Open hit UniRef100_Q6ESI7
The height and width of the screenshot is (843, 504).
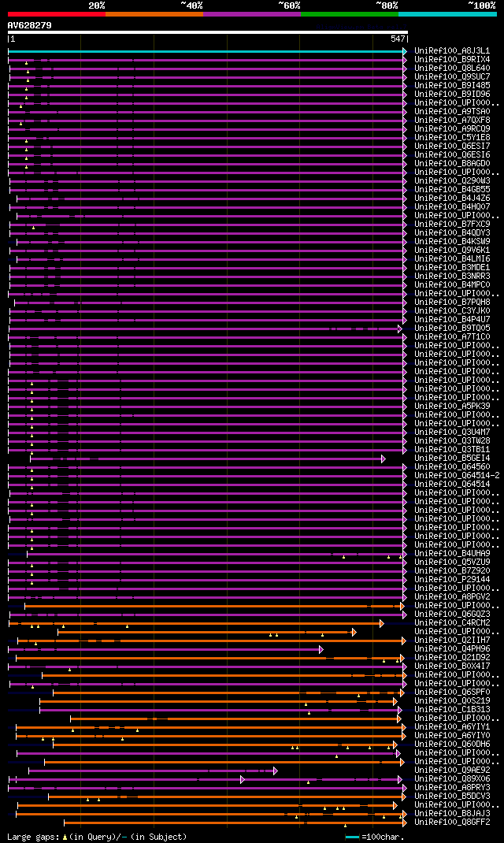pos(452,147)
